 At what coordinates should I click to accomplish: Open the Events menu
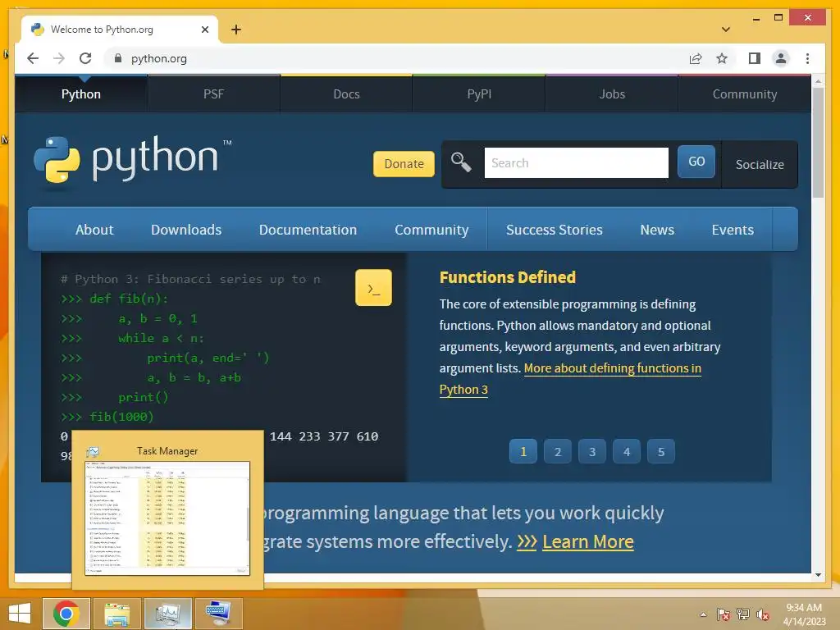pos(733,230)
